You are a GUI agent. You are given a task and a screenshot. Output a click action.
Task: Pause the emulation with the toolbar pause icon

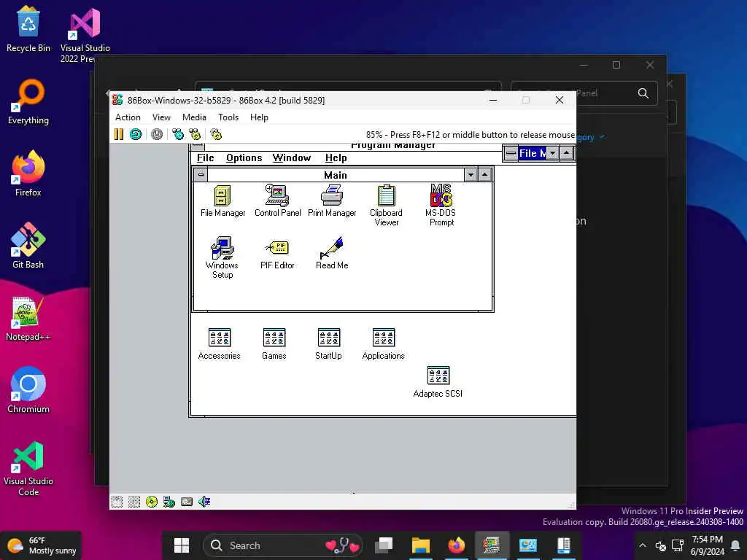(119, 134)
